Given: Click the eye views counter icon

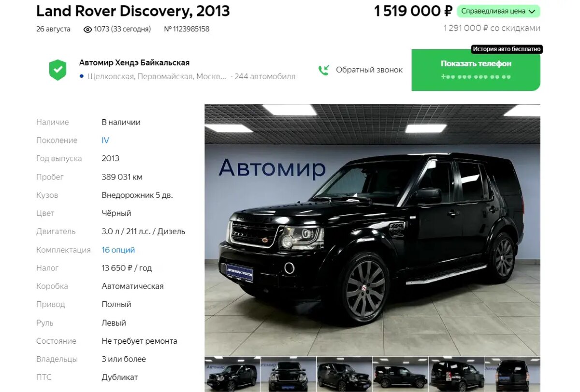Looking at the screenshot, I should click(87, 29).
